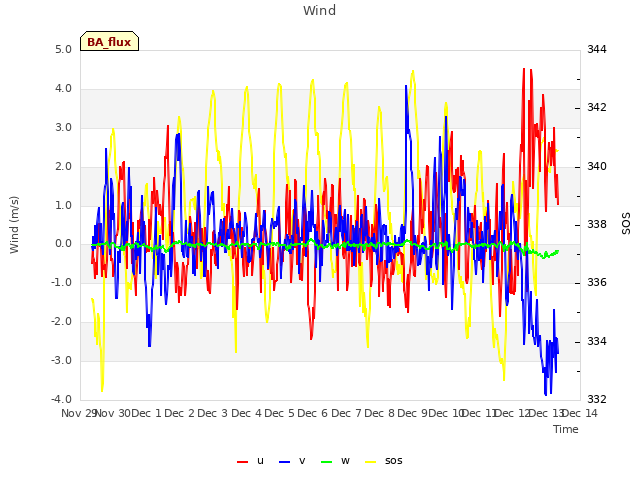The image size is (640, 480).
Task: Click the 334 right axis tick
Action: (x=597, y=341)
